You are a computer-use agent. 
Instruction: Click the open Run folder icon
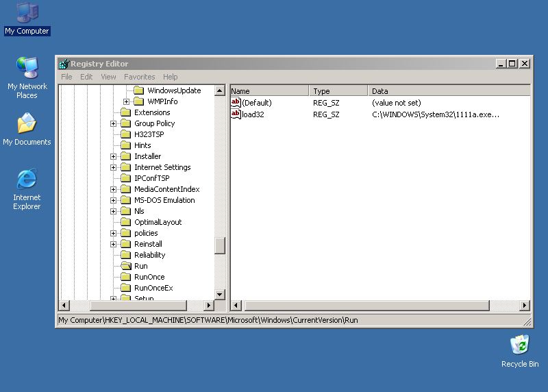click(126, 266)
